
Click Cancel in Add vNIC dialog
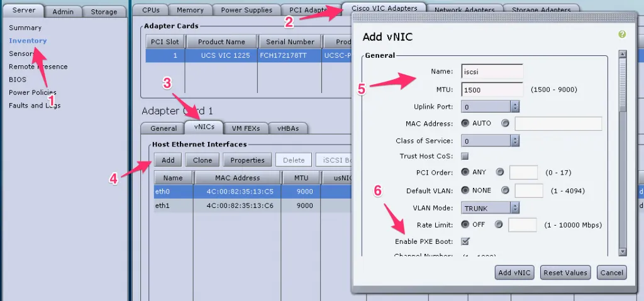point(611,273)
